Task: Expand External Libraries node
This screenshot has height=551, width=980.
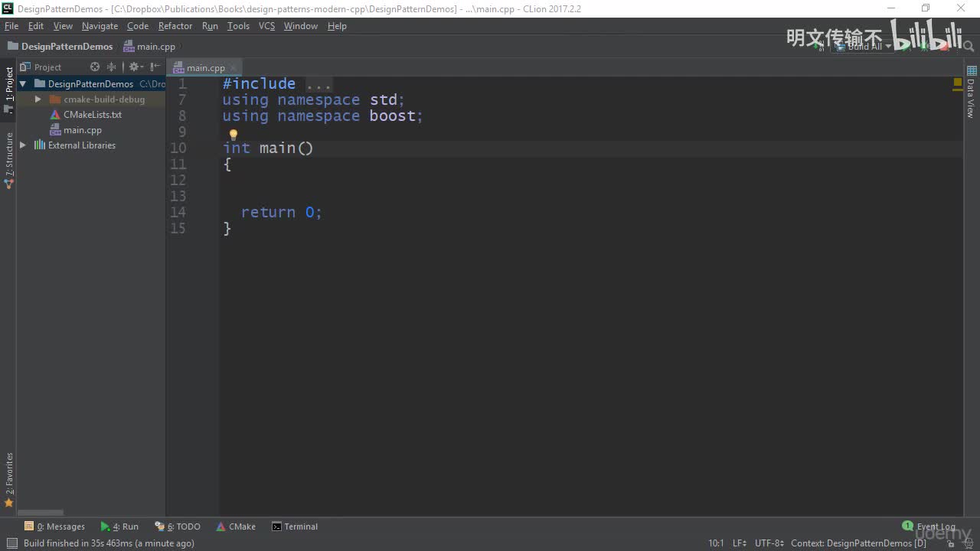Action: point(23,145)
